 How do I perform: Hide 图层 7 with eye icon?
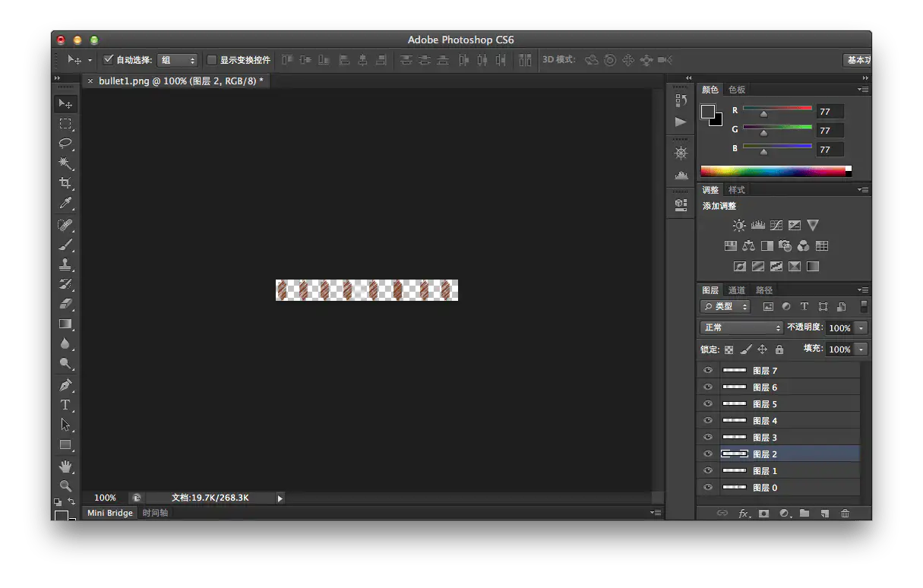(708, 371)
